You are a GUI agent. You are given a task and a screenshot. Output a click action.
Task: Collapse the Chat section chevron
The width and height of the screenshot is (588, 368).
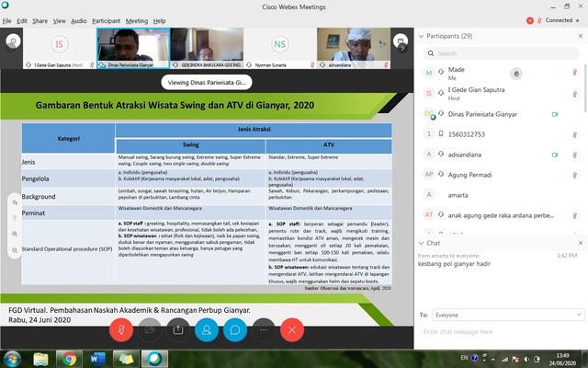pos(422,243)
